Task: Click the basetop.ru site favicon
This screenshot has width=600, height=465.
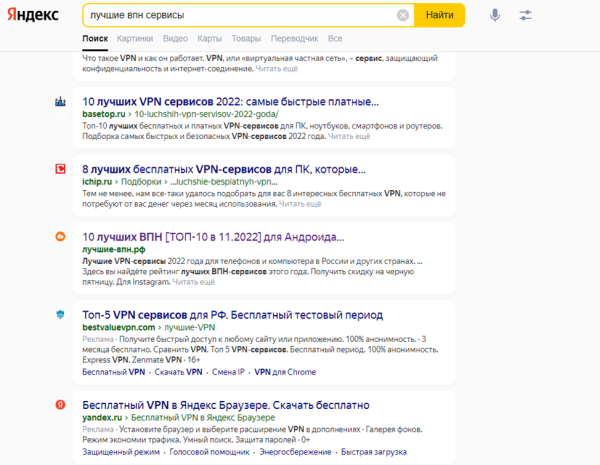Action: click(x=60, y=102)
